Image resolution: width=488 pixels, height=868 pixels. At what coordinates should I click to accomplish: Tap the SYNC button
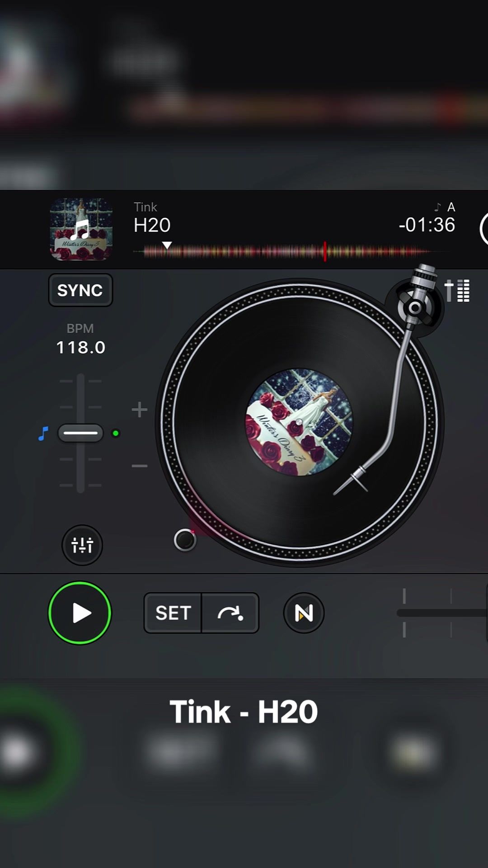pos(80,290)
